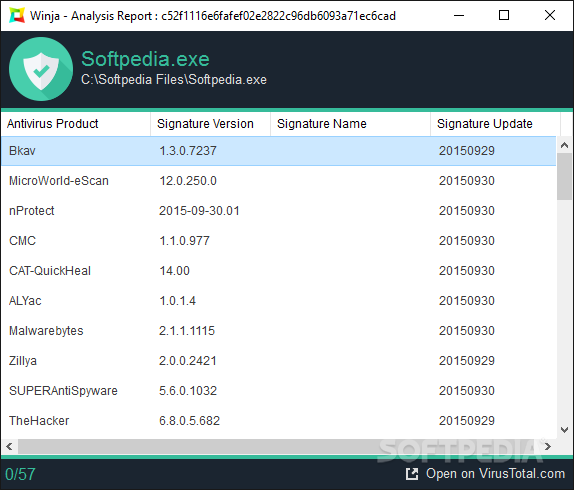The height and width of the screenshot is (490, 574).
Task: Click signature version 2.1.1.1115
Action: [187, 331]
